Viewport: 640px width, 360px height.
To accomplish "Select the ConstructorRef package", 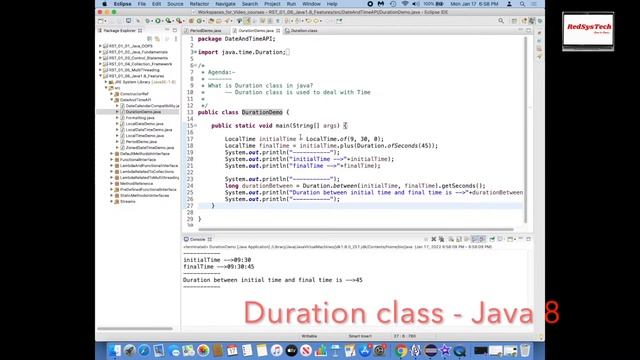I will 134,94.
